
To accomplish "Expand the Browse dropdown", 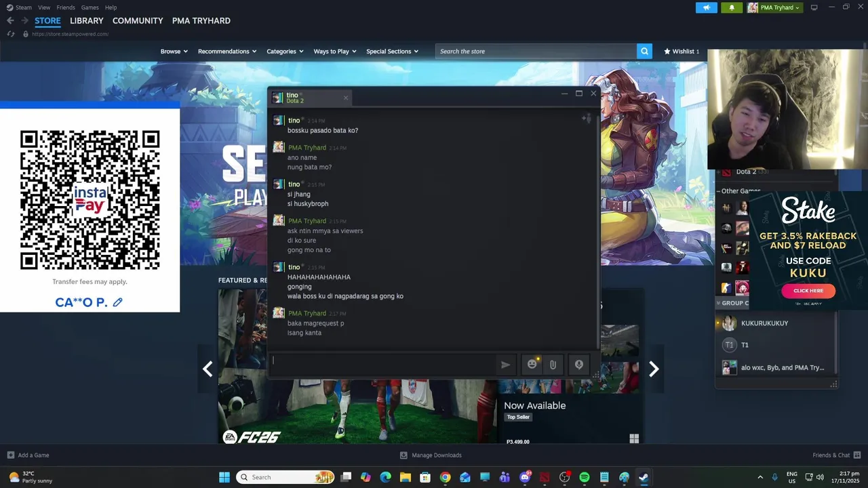I will tap(174, 51).
